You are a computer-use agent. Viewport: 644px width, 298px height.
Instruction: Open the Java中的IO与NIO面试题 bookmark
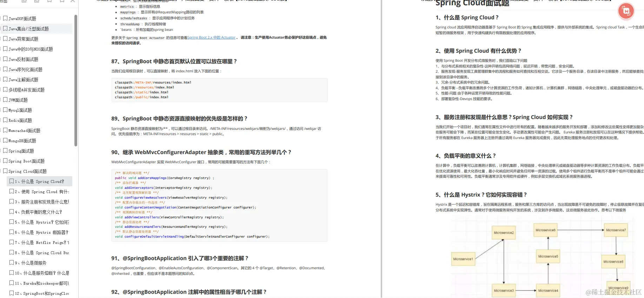click(31, 49)
